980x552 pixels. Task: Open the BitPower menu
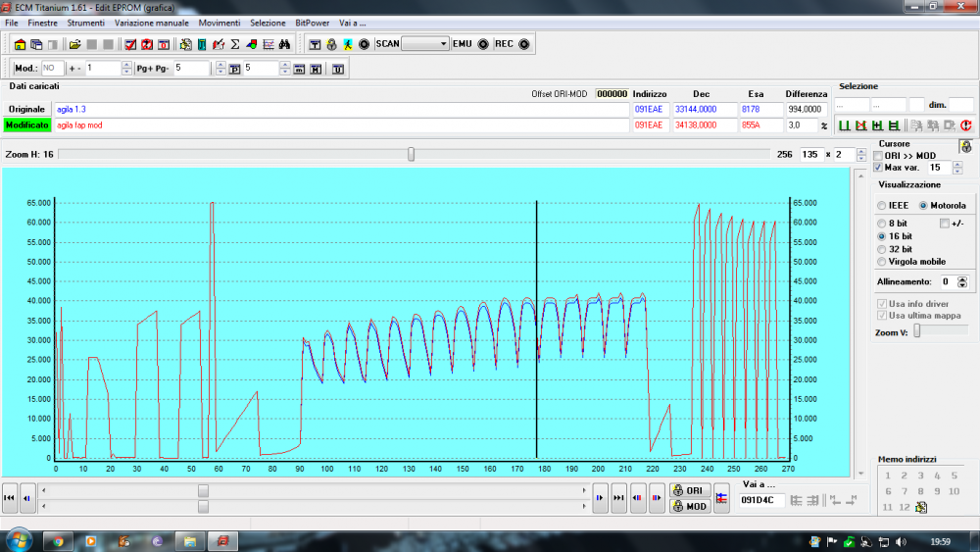tap(313, 23)
